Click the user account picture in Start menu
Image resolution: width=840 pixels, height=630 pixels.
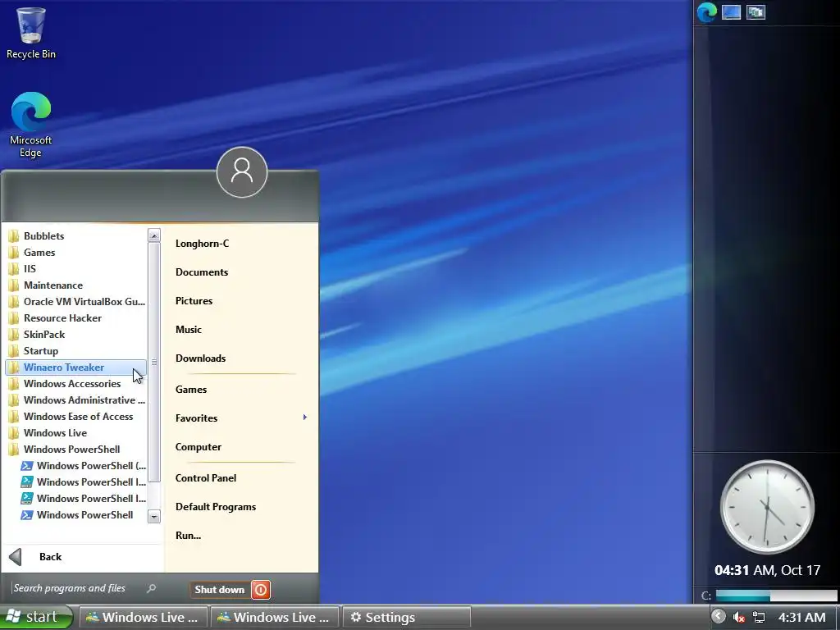pyautogui.click(x=242, y=172)
